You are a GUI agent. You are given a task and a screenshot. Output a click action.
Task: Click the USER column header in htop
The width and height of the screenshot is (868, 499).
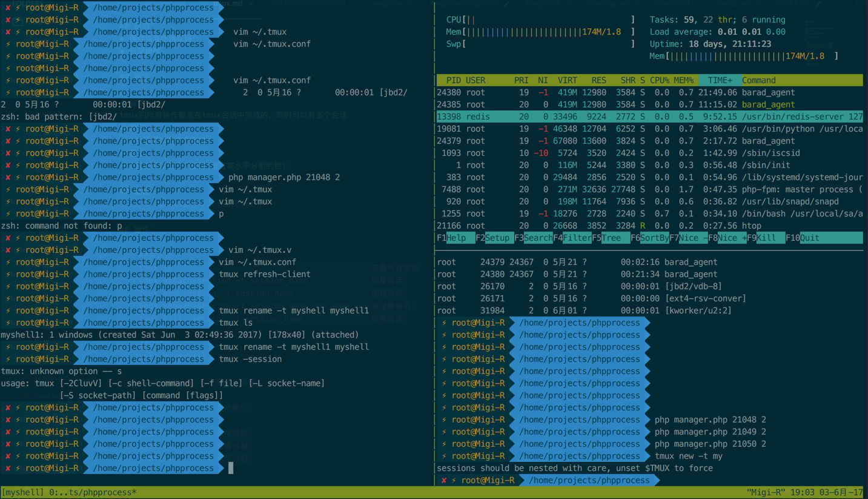point(475,80)
